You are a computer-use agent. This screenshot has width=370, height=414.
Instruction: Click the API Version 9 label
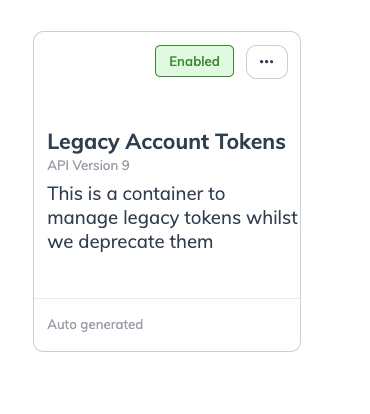(x=88, y=165)
